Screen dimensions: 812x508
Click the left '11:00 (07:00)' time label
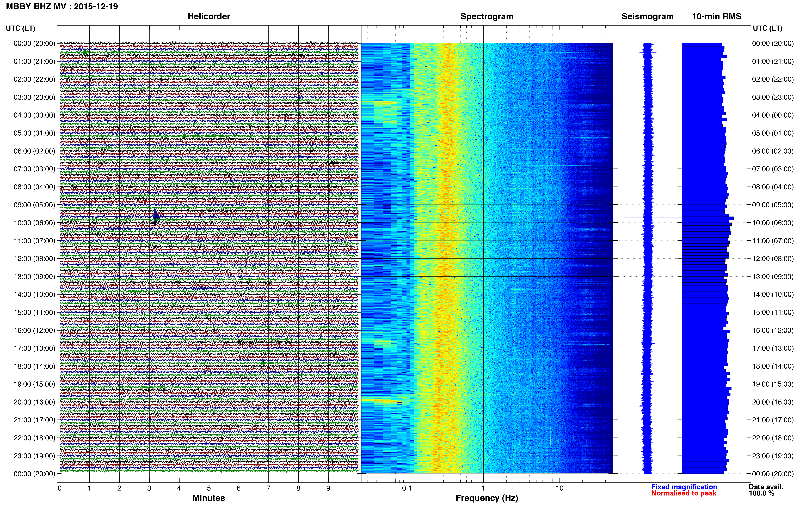[34, 241]
